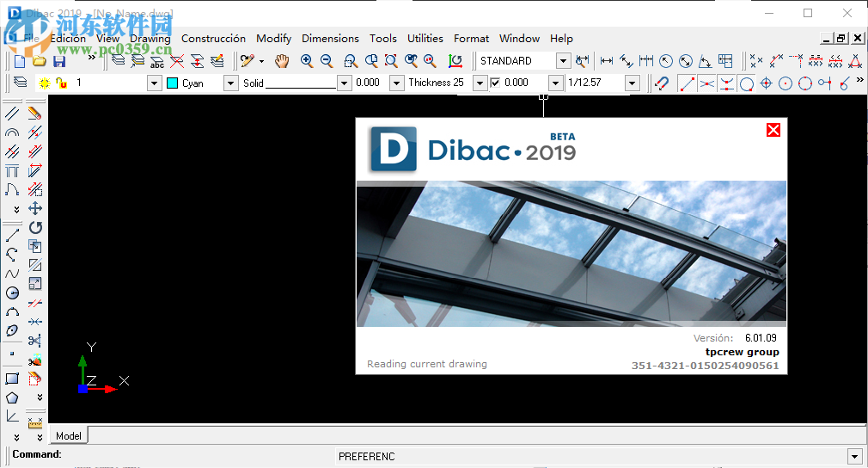Open the Cyan color dropdown
Viewport: 868px width, 468px height.
(230, 83)
